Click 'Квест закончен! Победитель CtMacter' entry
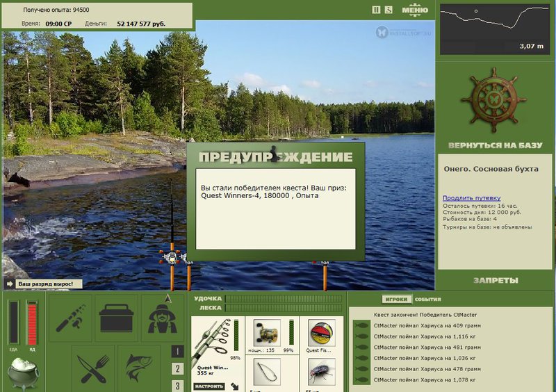 point(425,315)
